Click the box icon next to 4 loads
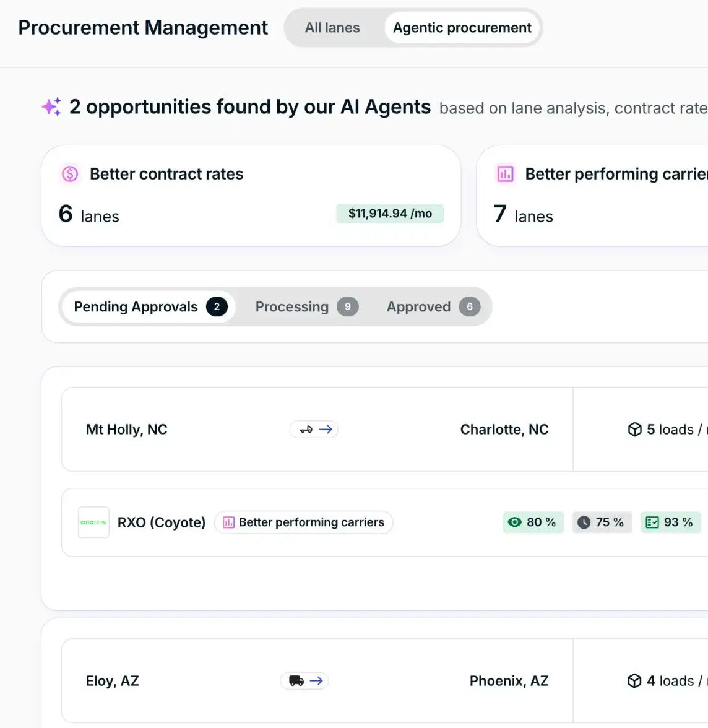The width and height of the screenshot is (708, 728). (634, 681)
